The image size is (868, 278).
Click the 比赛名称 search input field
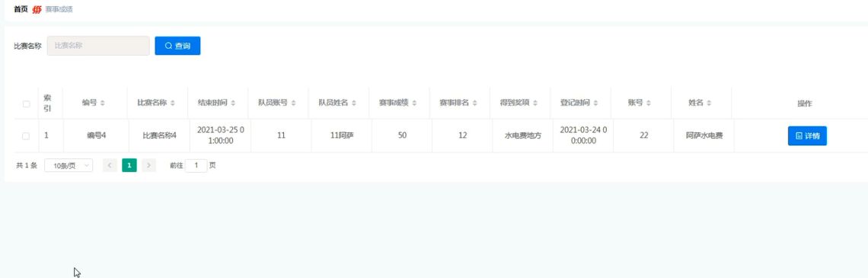(98, 46)
